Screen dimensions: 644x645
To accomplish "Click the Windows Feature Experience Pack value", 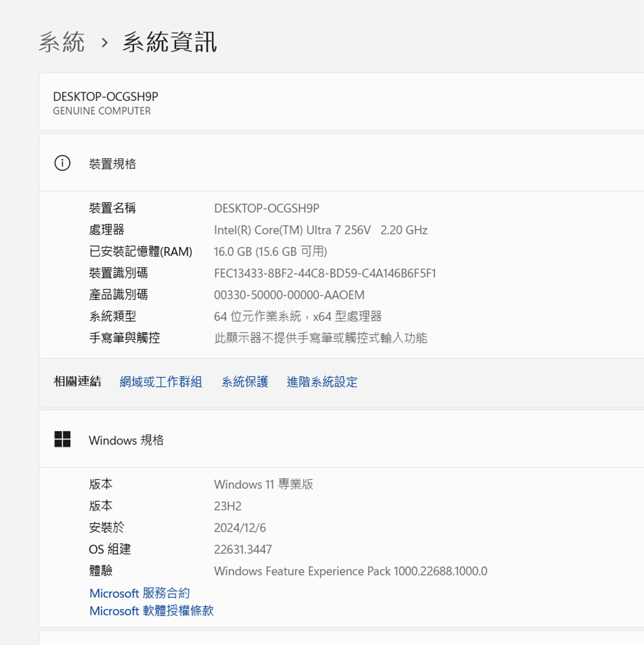I will (x=350, y=571).
